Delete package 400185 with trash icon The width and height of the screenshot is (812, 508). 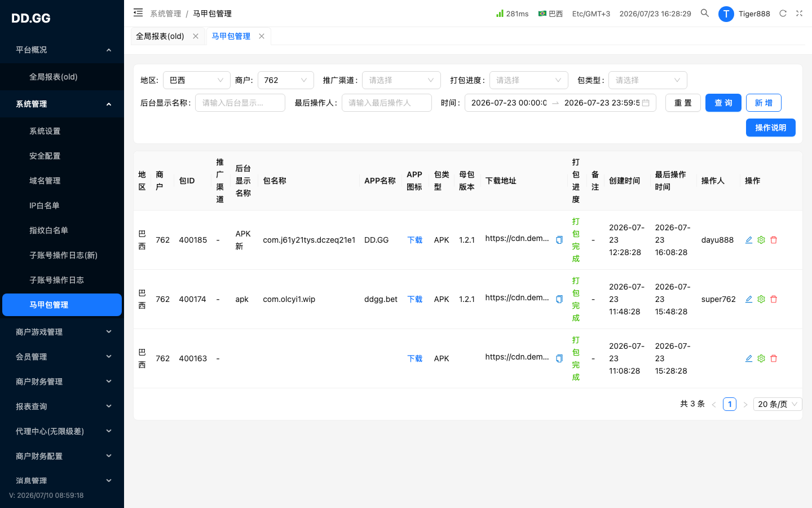point(774,240)
